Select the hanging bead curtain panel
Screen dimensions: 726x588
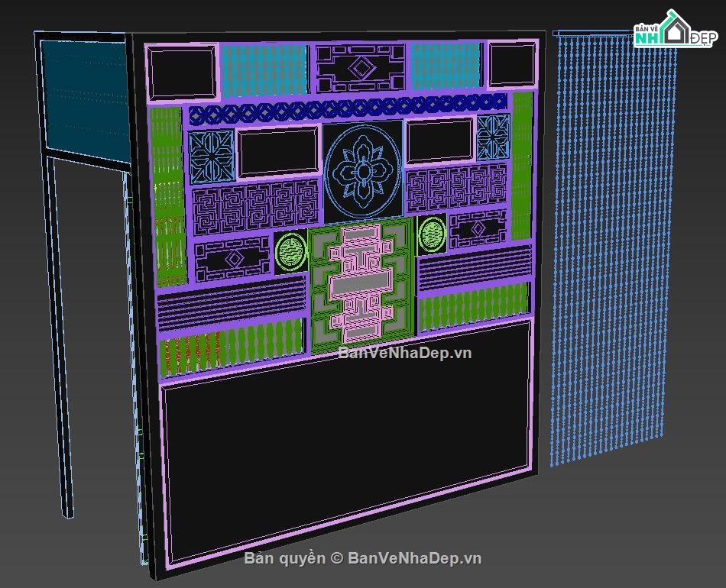pos(604,252)
